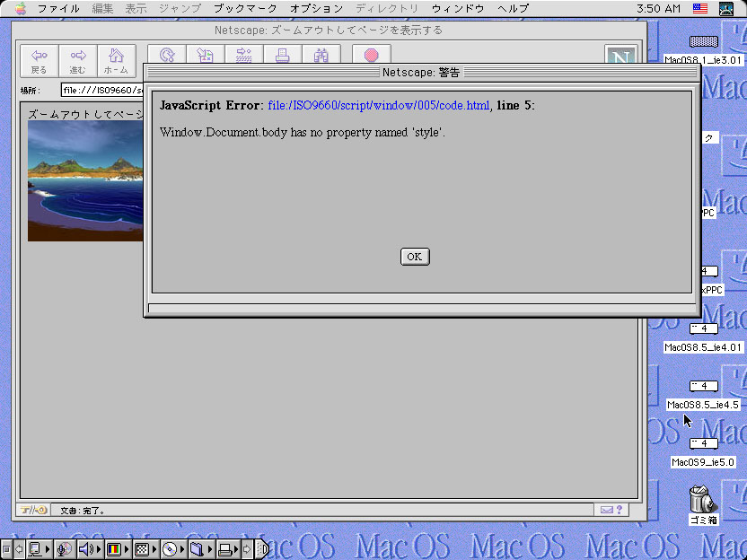Click the 場所 URL location field
This screenshot has width=747, height=560.
pos(101,90)
